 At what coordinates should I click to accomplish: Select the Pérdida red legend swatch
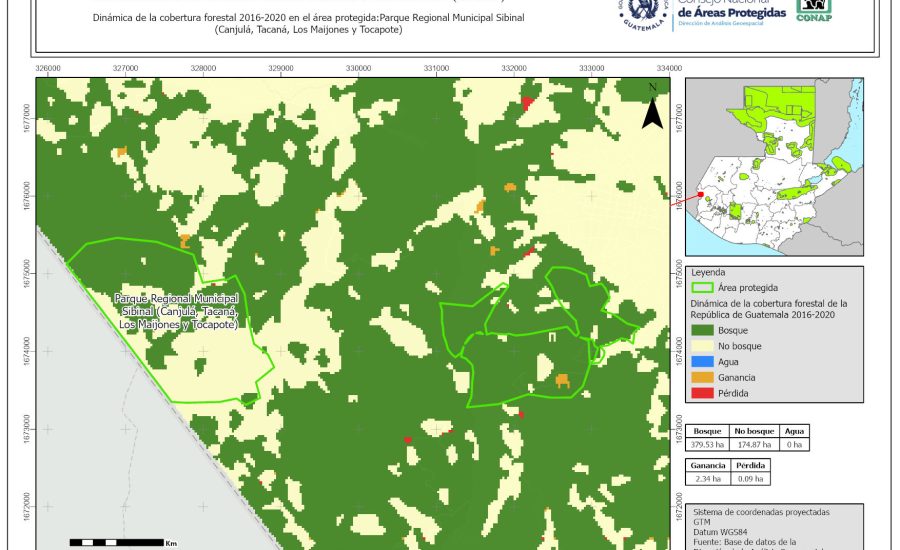click(703, 392)
